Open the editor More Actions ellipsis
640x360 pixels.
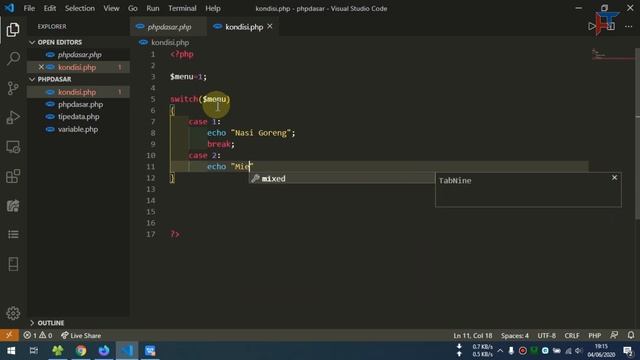point(629,27)
